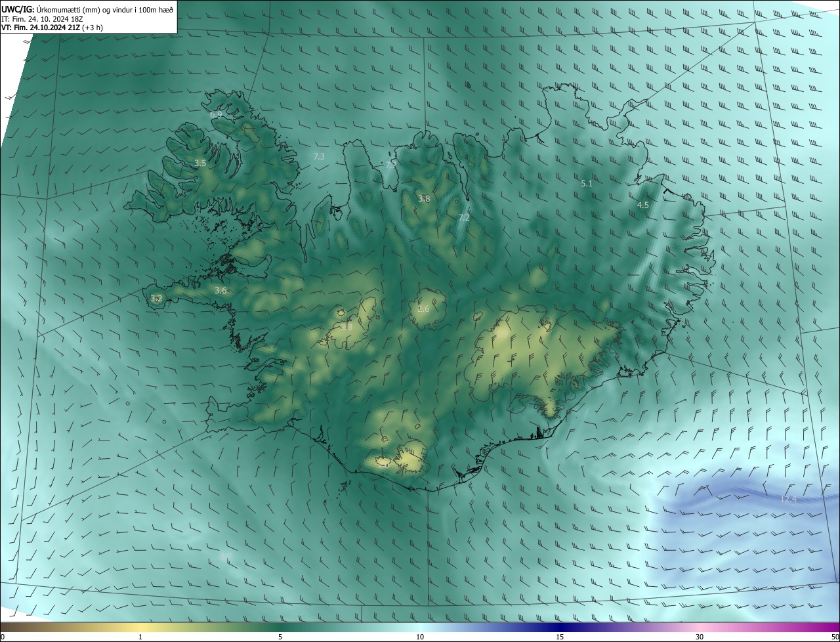Click the 7.2 value label

coord(464,217)
